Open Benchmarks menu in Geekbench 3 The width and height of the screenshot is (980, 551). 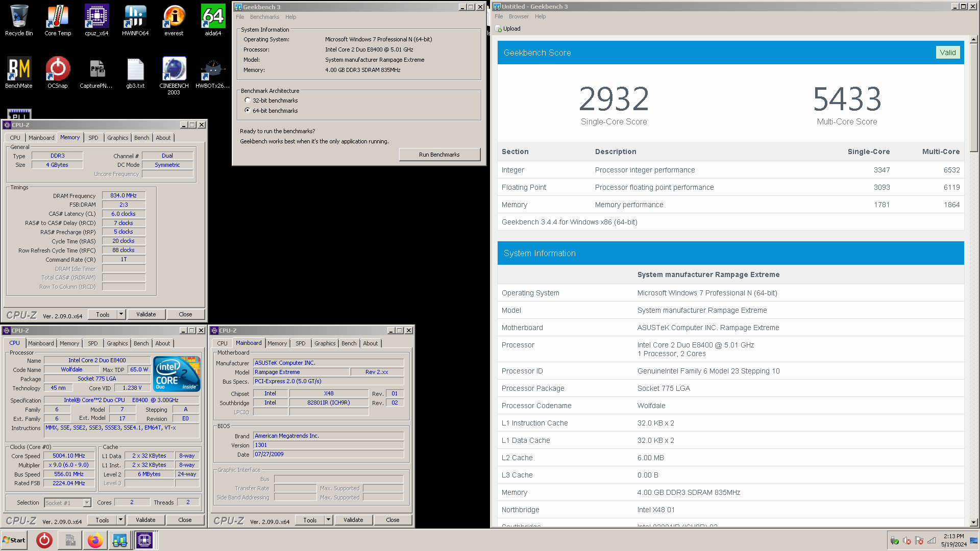click(x=264, y=17)
